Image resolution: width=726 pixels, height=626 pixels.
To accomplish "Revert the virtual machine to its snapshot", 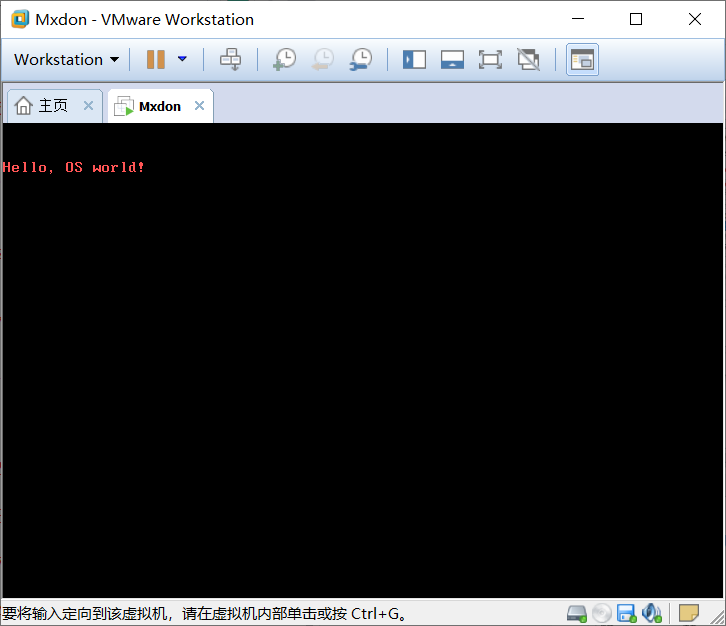I will pyautogui.click(x=323, y=59).
